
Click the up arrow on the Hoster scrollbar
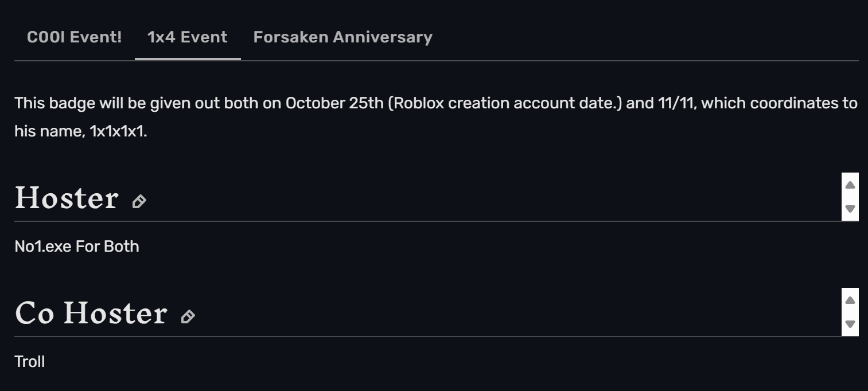pos(851,183)
